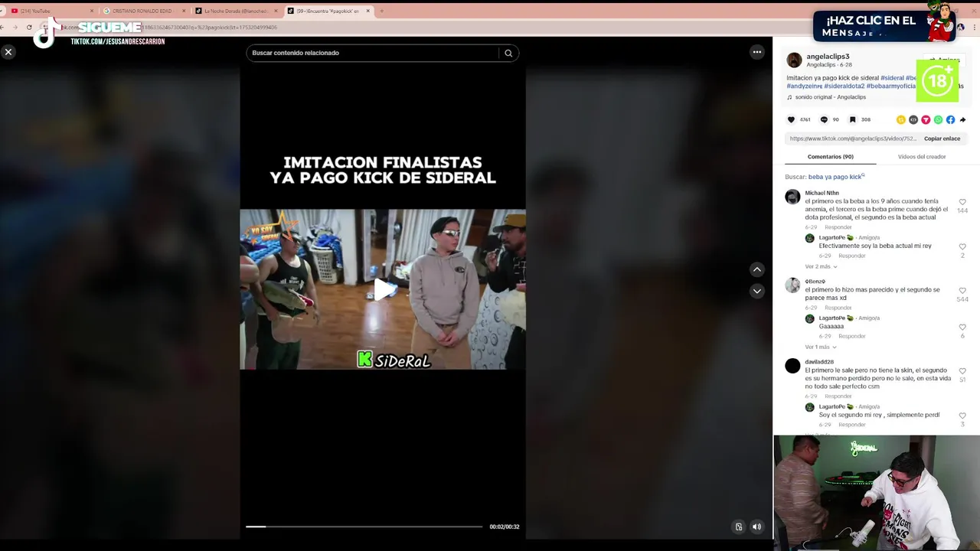The height and width of the screenshot is (551, 980).
Task: Click Copiar enlace button
Action: tap(942, 139)
